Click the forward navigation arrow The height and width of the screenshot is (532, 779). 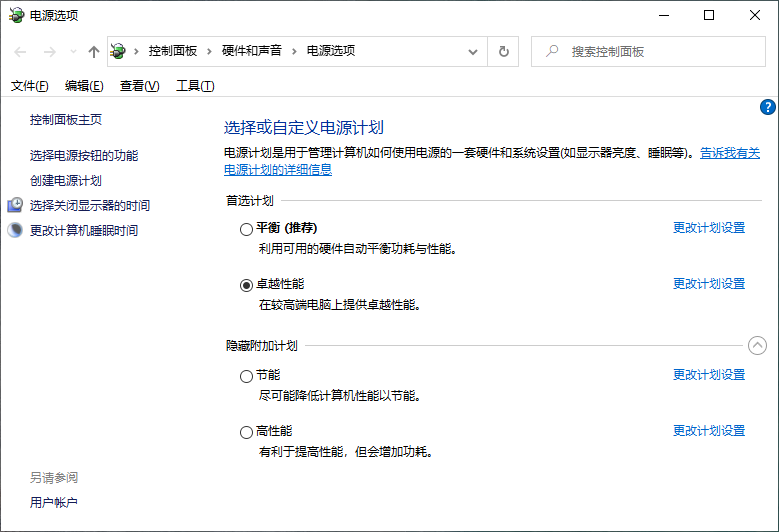point(50,52)
